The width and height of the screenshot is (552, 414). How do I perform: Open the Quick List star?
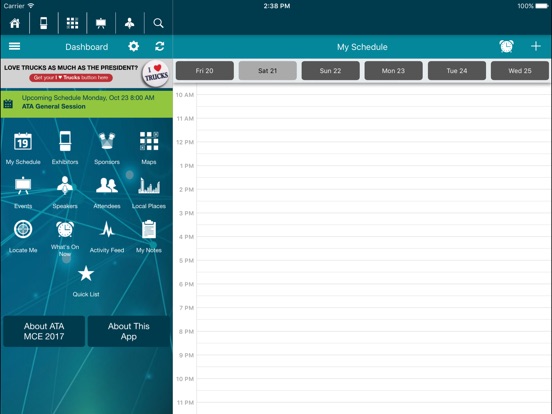[x=86, y=274]
